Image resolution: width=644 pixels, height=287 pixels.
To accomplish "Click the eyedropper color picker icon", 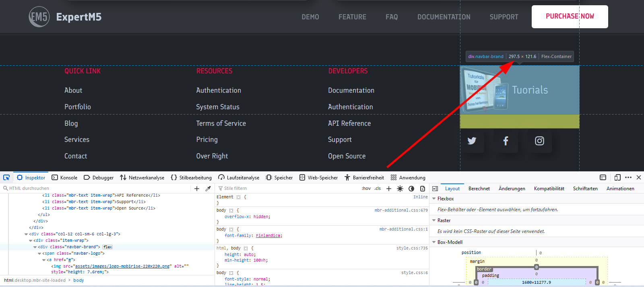I will point(208,189).
